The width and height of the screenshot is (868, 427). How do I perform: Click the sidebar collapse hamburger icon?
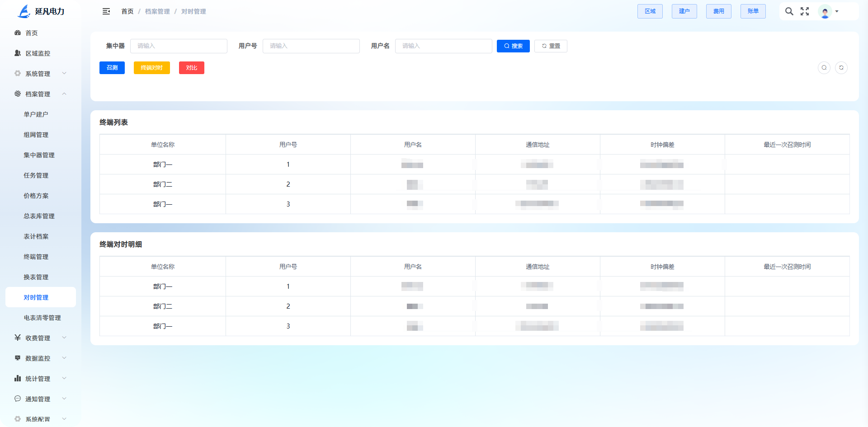click(106, 11)
